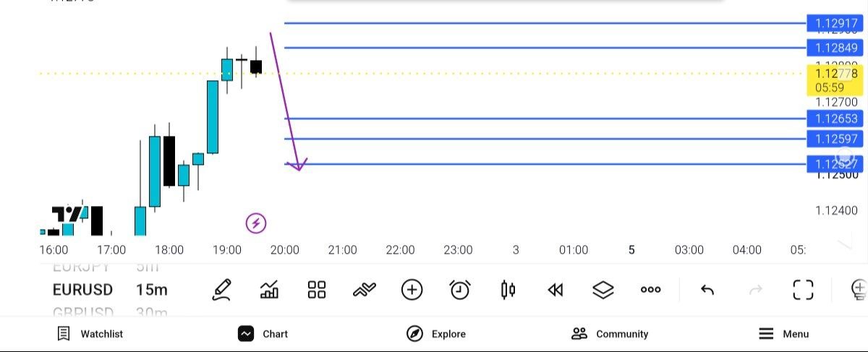Toggle fullscreen chart mode
Viewport: 868px width, 352px height.
coord(803,290)
